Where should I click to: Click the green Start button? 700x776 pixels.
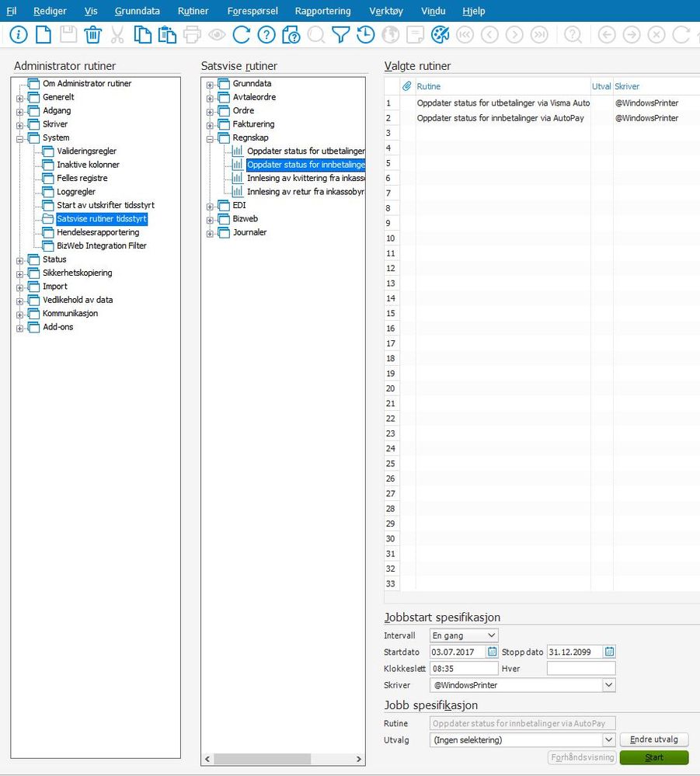pyautogui.click(x=654, y=757)
